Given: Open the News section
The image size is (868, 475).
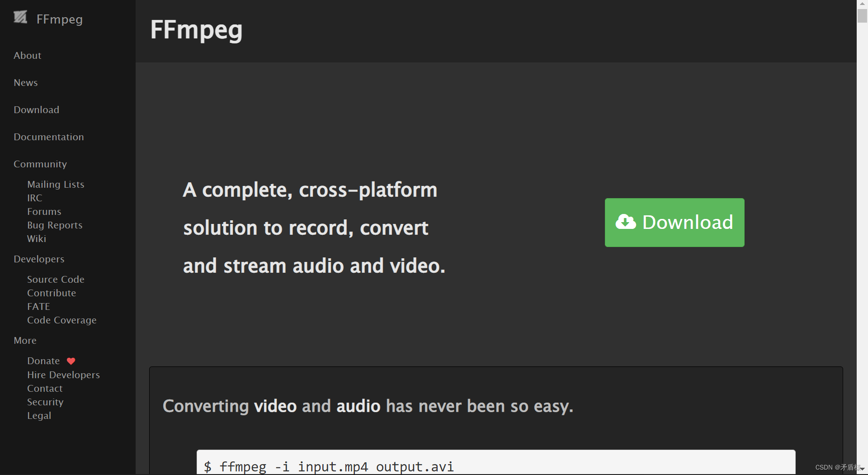Looking at the screenshot, I should pyautogui.click(x=25, y=82).
